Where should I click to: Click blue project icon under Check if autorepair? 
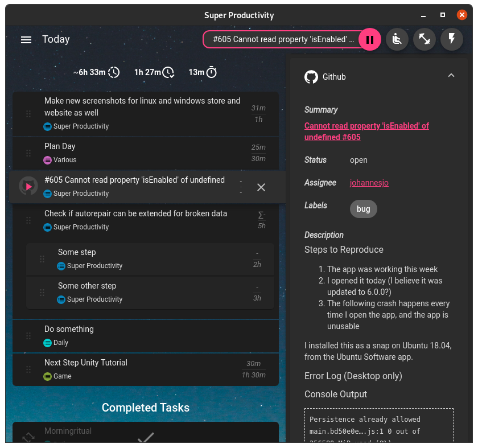[x=47, y=227]
